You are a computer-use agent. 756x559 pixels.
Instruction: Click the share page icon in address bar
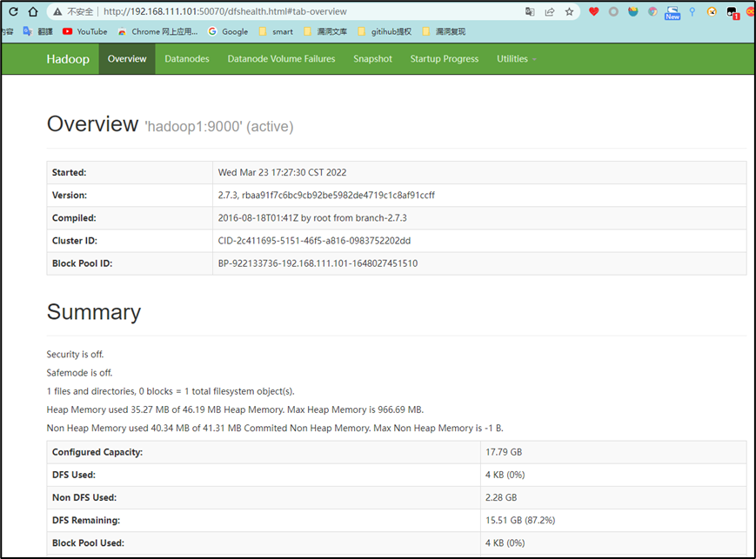550,11
